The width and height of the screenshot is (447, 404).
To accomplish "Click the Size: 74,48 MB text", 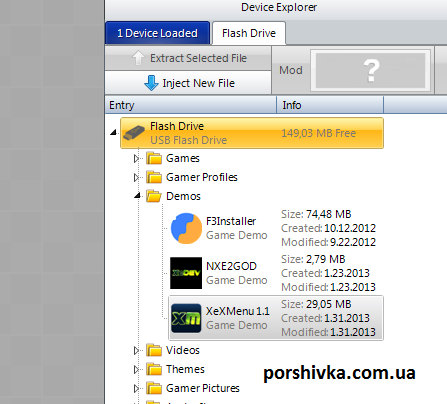I will (x=316, y=214).
